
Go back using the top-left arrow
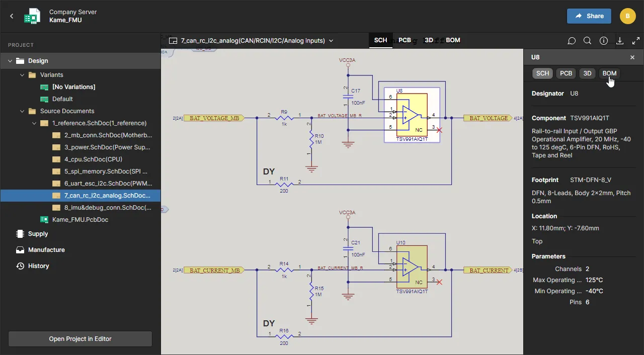click(x=12, y=16)
